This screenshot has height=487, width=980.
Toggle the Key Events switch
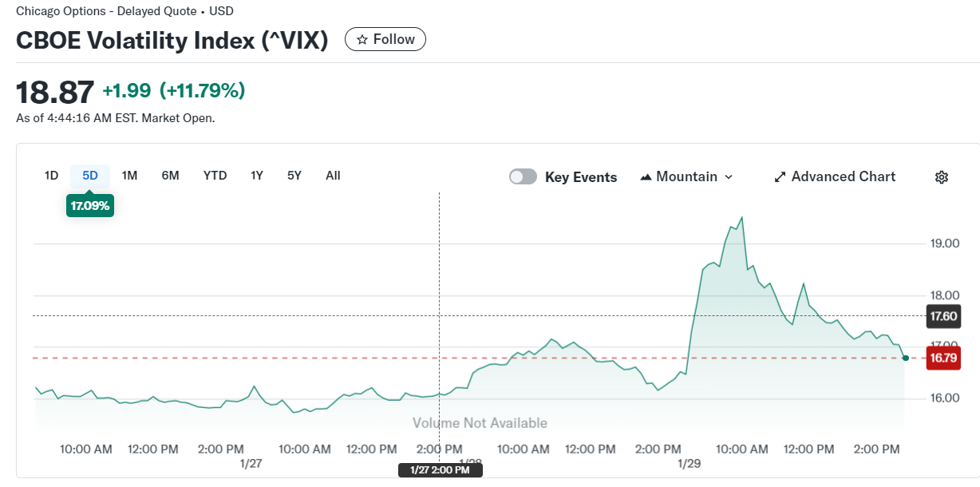523,177
